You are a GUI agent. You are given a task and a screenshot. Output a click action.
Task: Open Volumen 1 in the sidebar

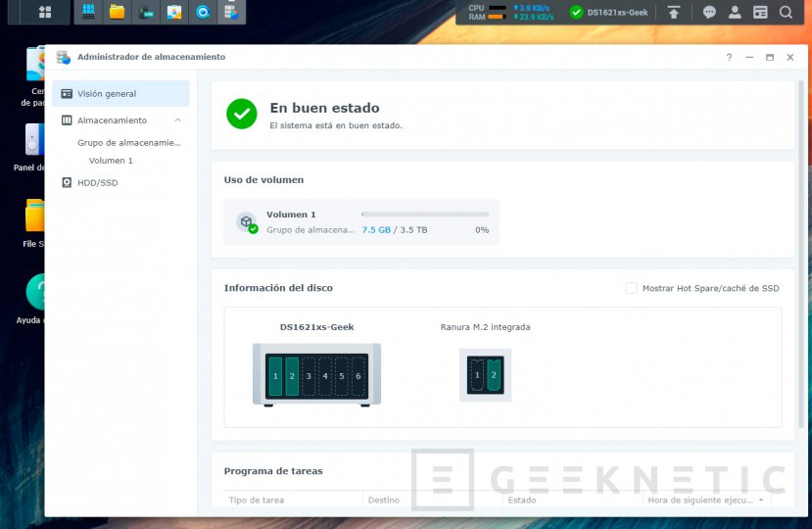click(x=111, y=161)
